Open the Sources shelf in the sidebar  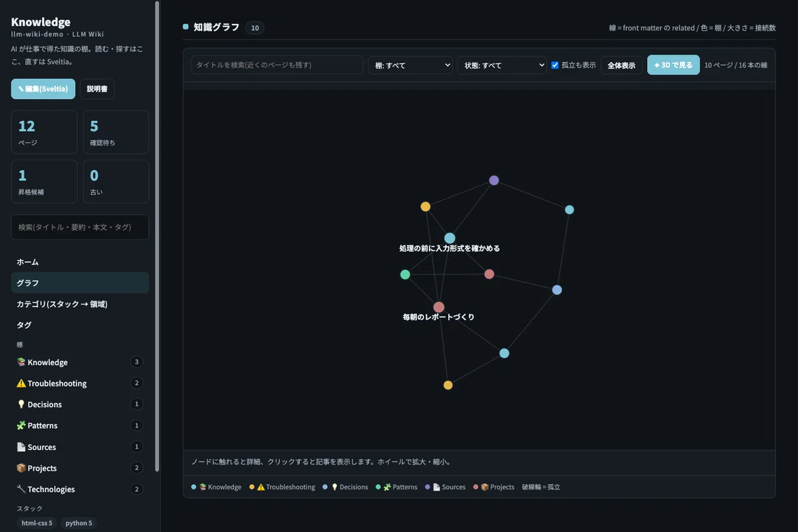click(x=80, y=447)
